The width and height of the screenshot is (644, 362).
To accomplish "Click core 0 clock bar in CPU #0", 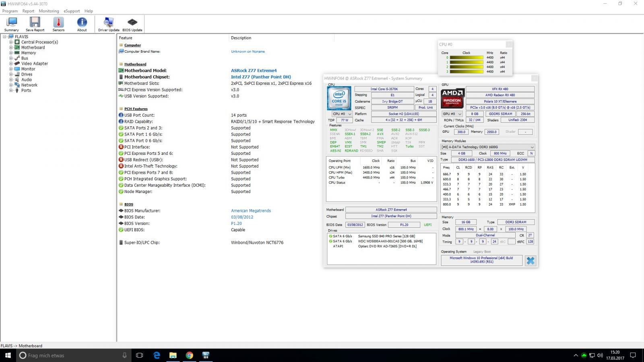I will click(466, 58).
